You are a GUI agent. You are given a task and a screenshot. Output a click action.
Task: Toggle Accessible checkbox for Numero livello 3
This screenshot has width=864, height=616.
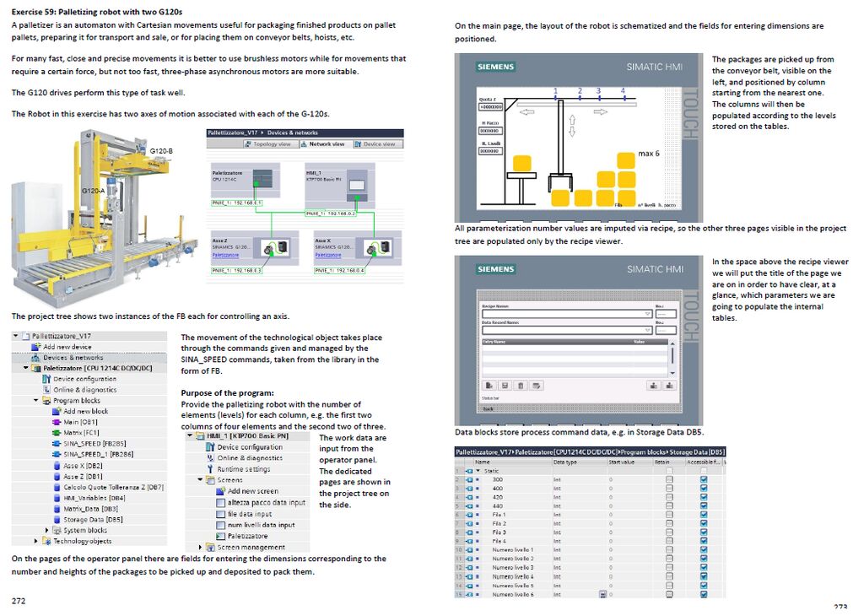704,568
